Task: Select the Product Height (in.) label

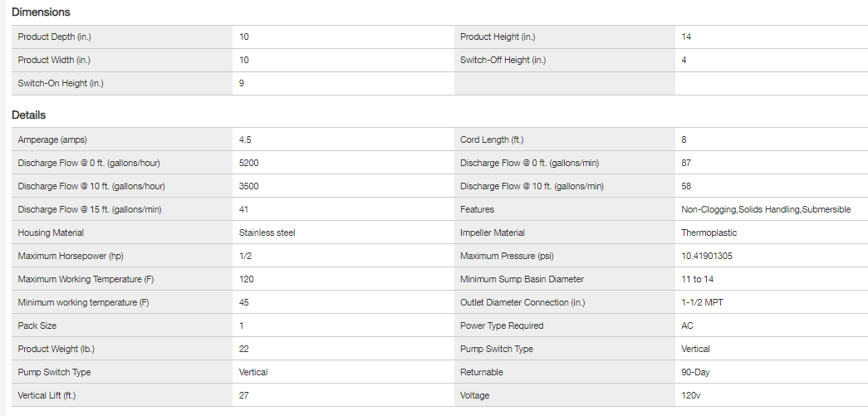Action: 498,37
